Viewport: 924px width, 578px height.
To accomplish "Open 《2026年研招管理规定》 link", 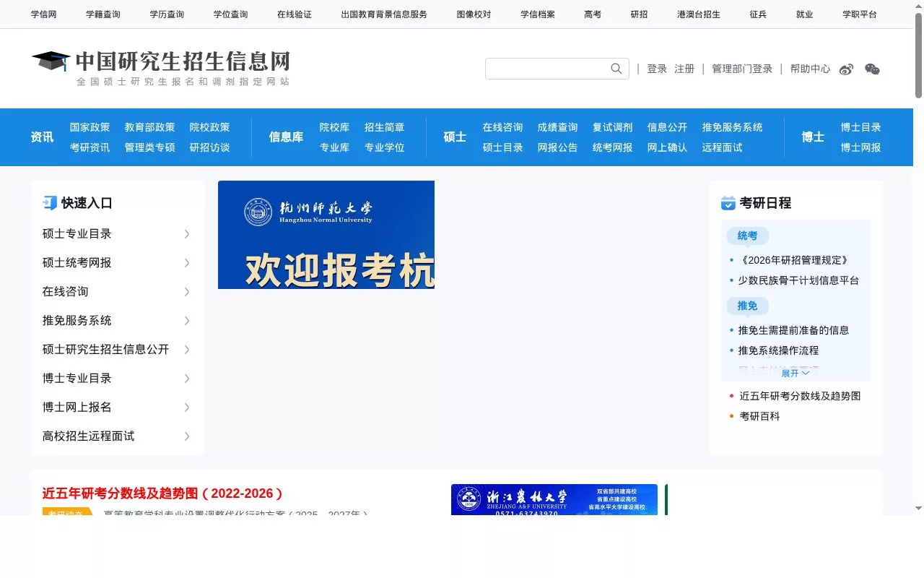I will pyautogui.click(x=793, y=260).
